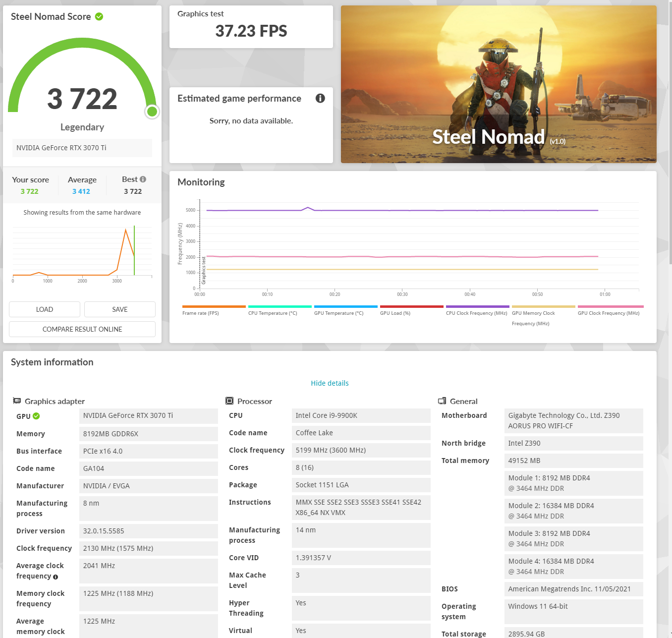Click the score distribution chart peak
672x638 pixels.
click(x=126, y=230)
